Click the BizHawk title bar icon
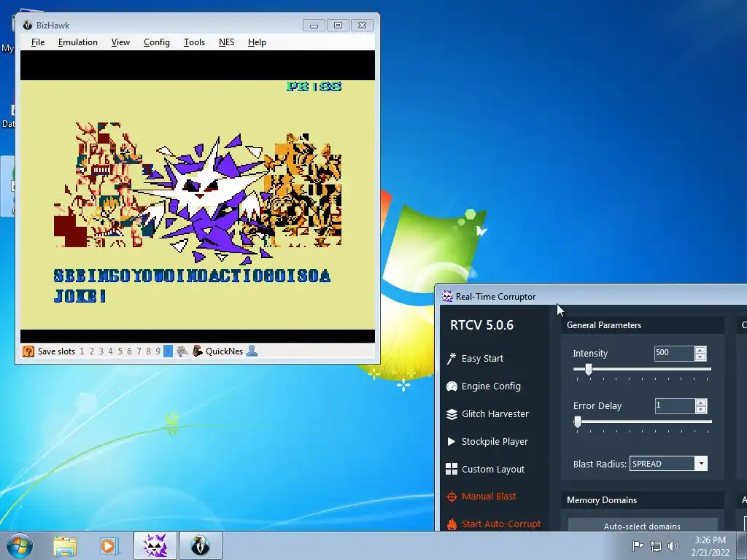The height and width of the screenshot is (560, 747). [28, 26]
